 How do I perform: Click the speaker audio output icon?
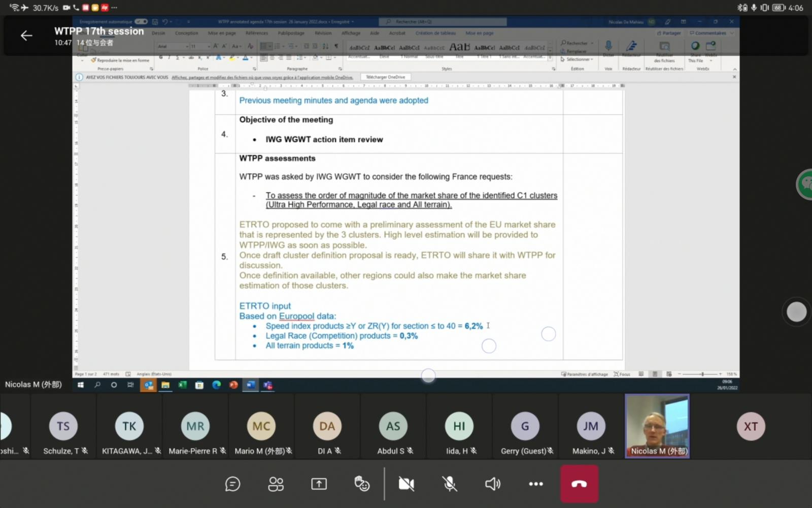492,484
